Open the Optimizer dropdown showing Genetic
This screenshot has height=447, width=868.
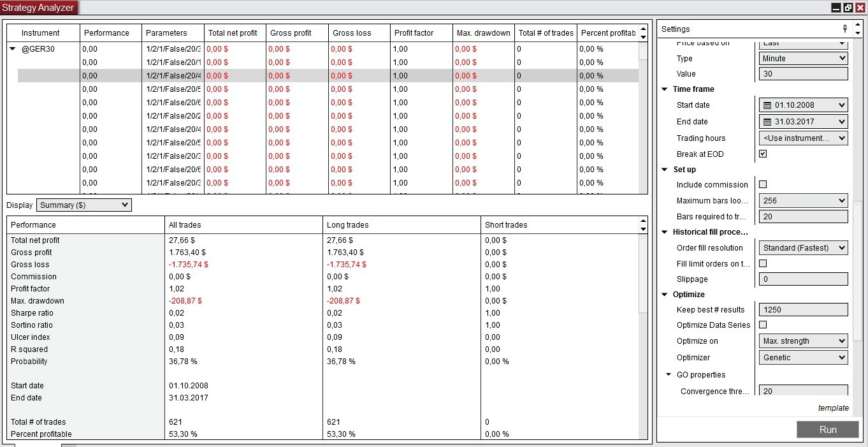(x=804, y=357)
